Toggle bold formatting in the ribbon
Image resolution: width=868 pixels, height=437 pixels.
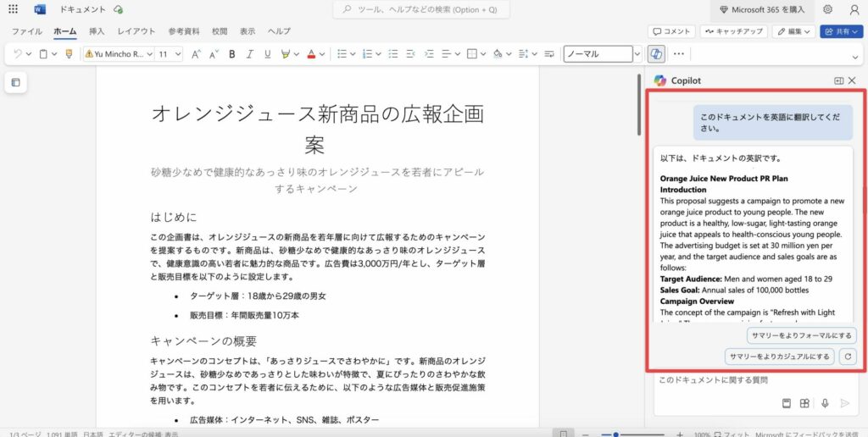(232, 54)
